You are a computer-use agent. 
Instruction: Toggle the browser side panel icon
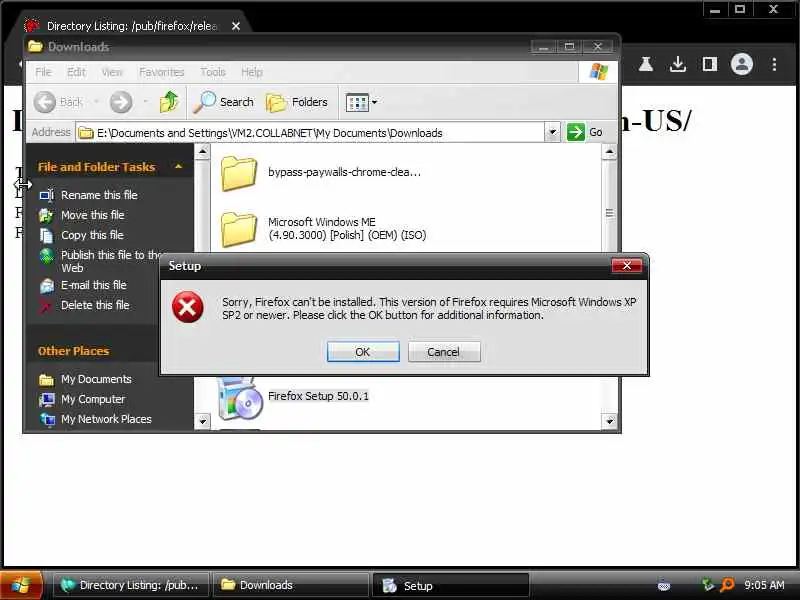(x=710, y=64)
